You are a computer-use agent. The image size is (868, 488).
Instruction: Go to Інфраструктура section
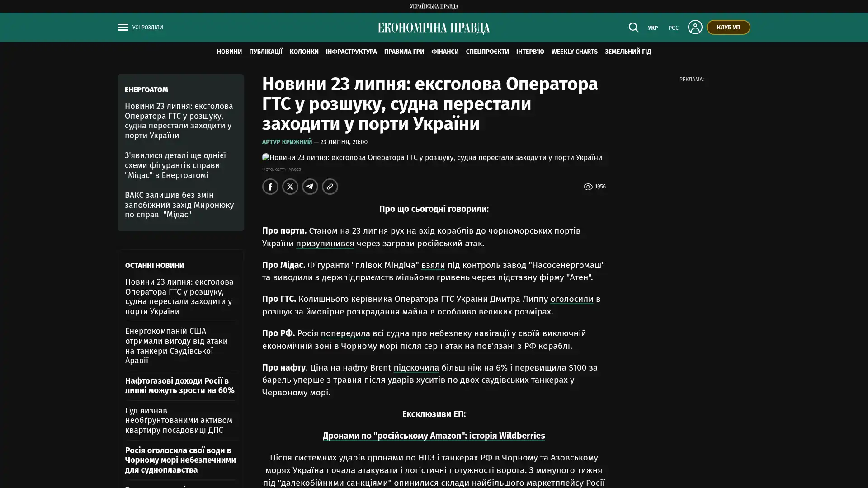click(x=351, y=52)
